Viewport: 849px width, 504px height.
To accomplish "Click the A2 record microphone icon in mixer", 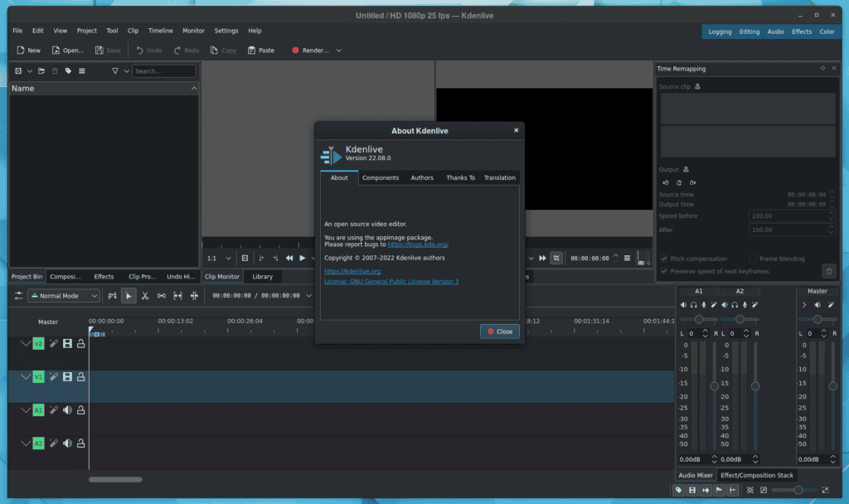I will point(745,305).
